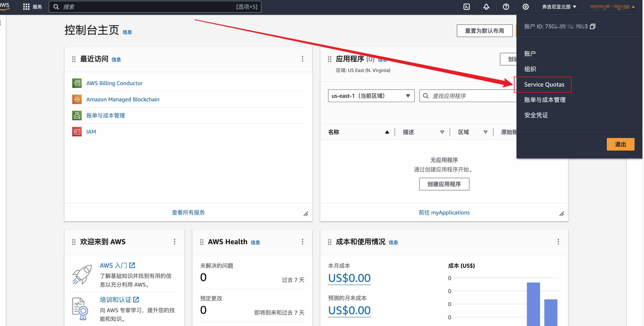Expand the 弗吉尼亚北部 region selector

click(559, 7)
